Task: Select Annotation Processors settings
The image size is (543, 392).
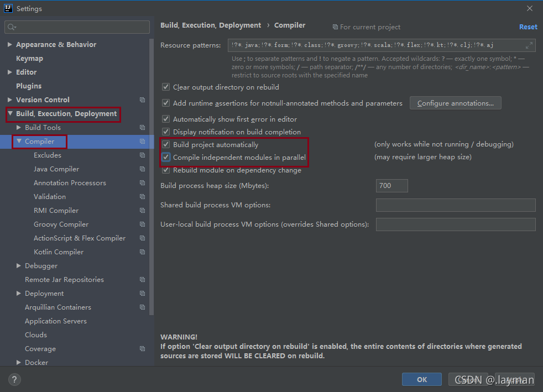Action: [x=70, y=183]
